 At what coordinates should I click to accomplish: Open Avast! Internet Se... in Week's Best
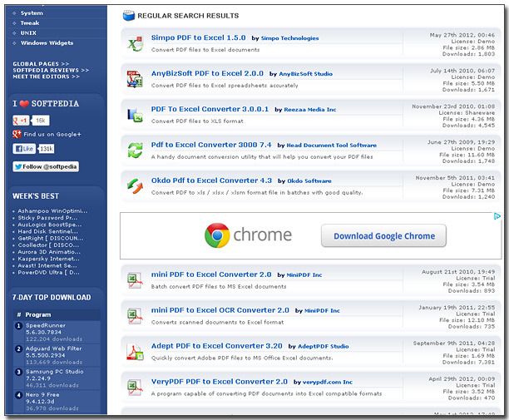point(47,265)
